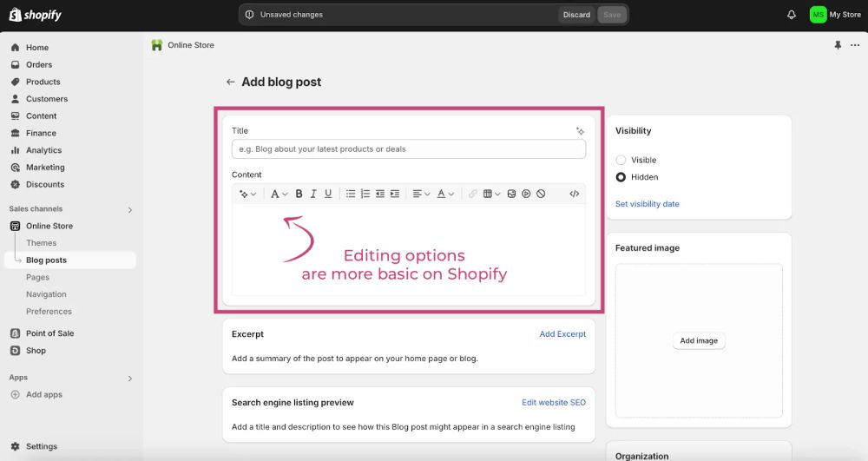Image resolution: width=868 pixels, height=461 pixels.
Task: Click the insert link icon
Action: pyautogui.click(x=473, y=194)
